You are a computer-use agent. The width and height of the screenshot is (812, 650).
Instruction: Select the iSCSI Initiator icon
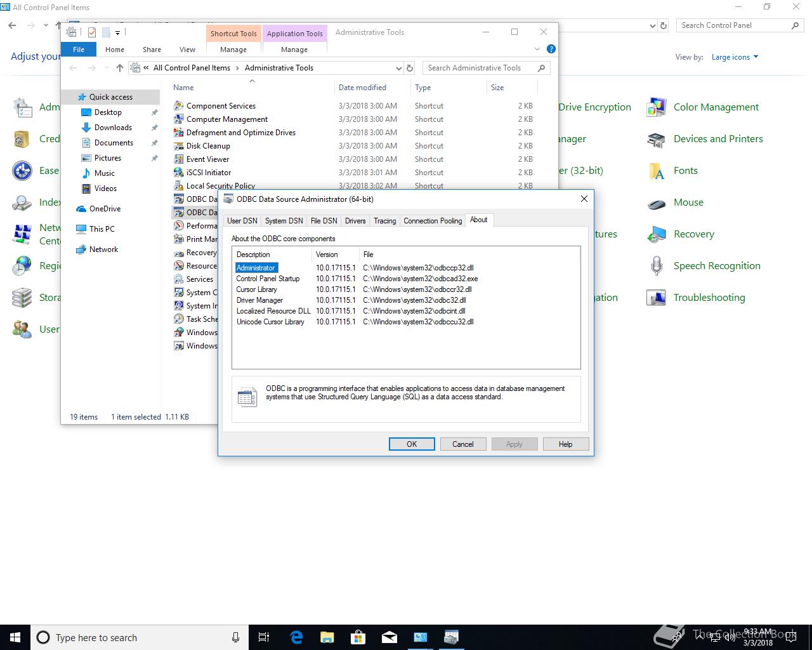(x=179, y=173)
